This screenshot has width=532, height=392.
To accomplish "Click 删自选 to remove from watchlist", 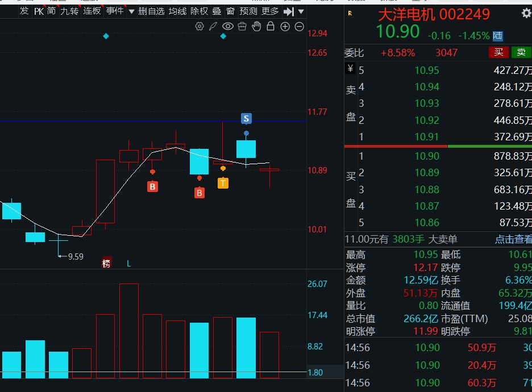I will tap(151, 11).
